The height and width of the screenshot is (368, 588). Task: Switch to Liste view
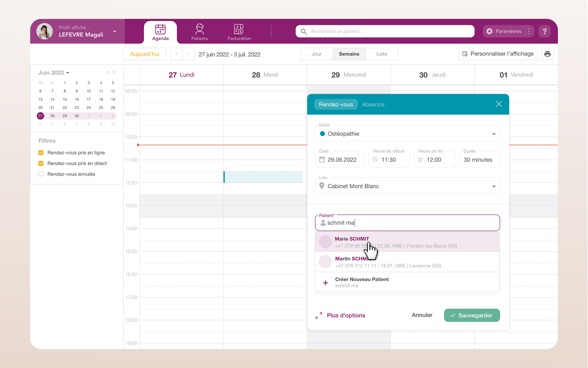(x=382, y=54)
